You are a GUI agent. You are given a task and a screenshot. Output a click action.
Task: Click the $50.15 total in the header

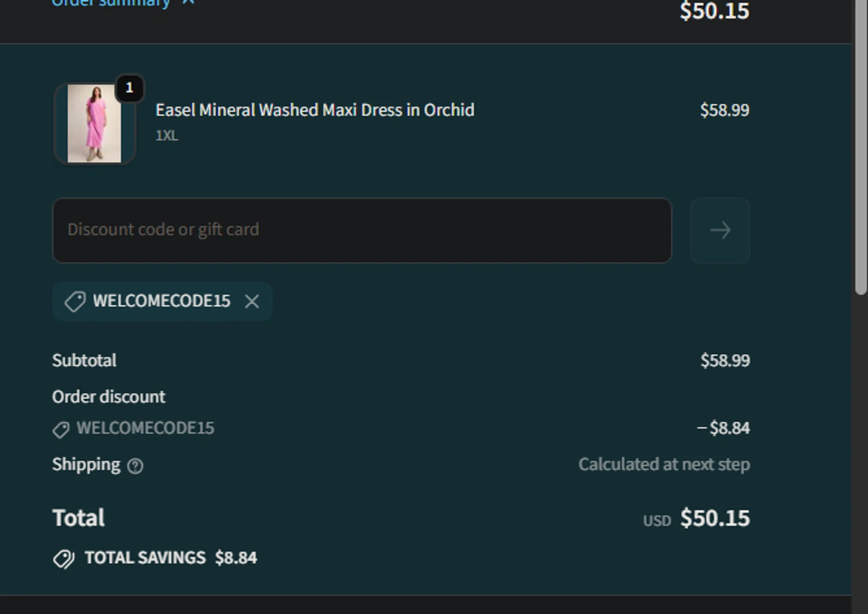714,11
